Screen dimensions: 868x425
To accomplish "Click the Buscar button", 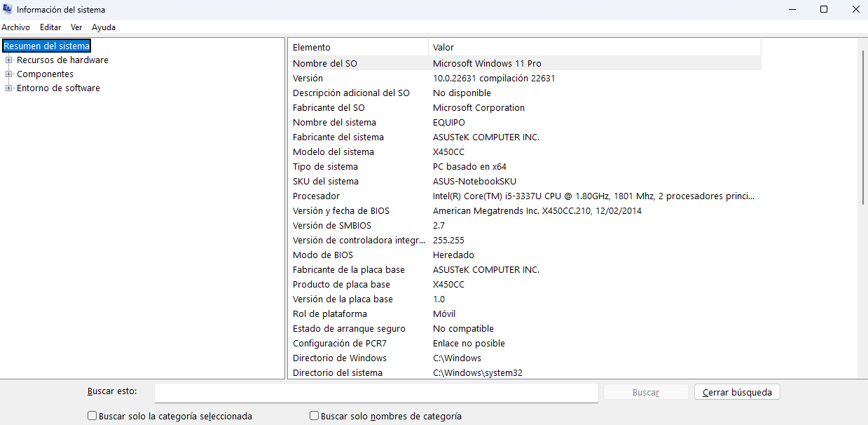I will (646, 392).
